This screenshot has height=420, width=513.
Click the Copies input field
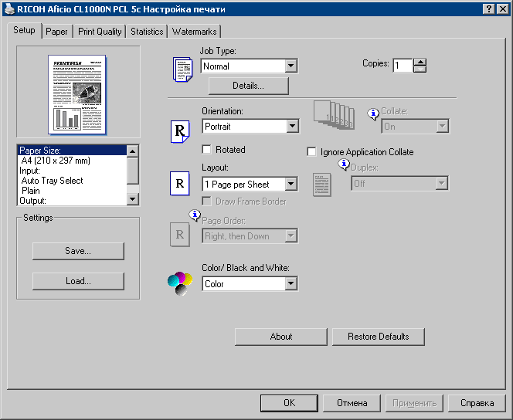coord(403,66)
